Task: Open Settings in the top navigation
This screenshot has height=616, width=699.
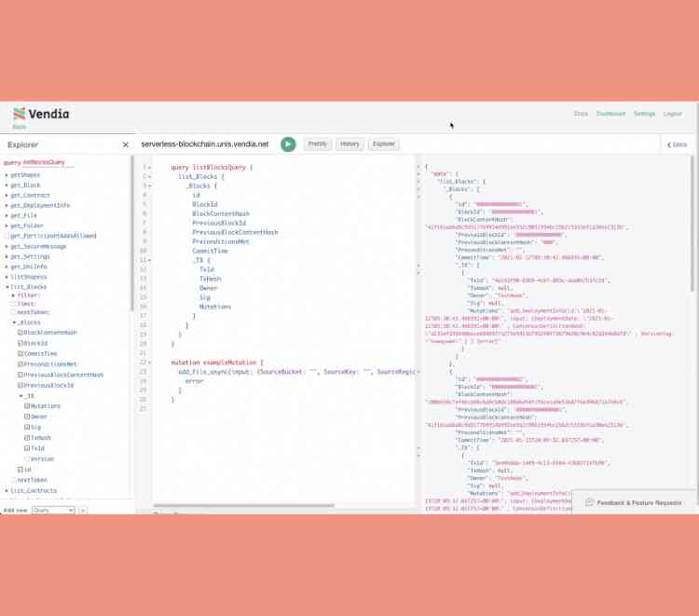Action: (x=645, y=114)
